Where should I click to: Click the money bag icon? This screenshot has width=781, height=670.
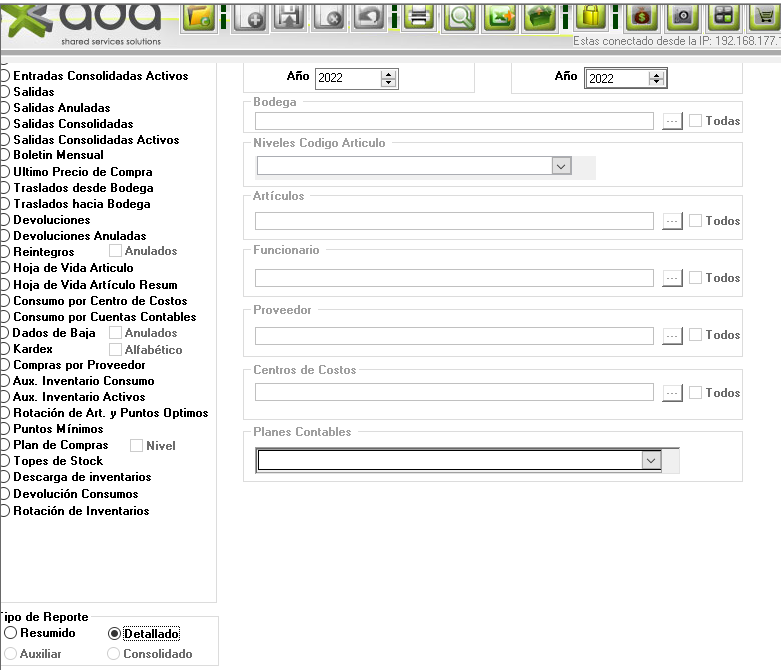[x=641, y=17]
